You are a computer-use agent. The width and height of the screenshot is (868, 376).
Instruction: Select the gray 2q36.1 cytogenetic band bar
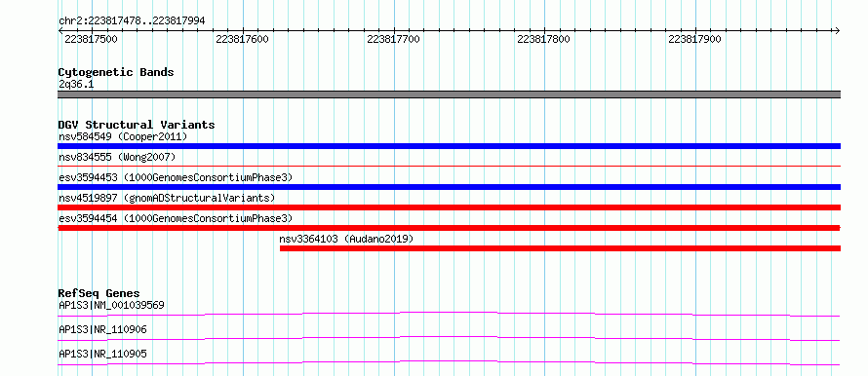[449, 94]
